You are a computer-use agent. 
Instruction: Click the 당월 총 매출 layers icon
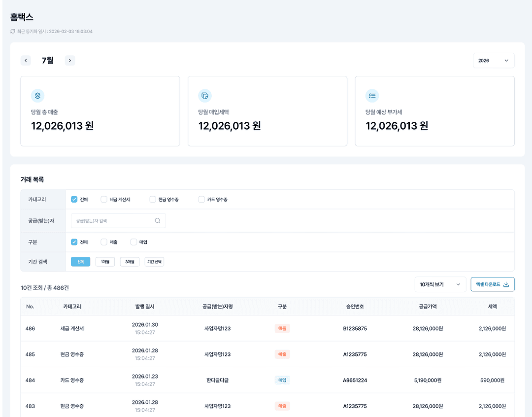(37, 96)
